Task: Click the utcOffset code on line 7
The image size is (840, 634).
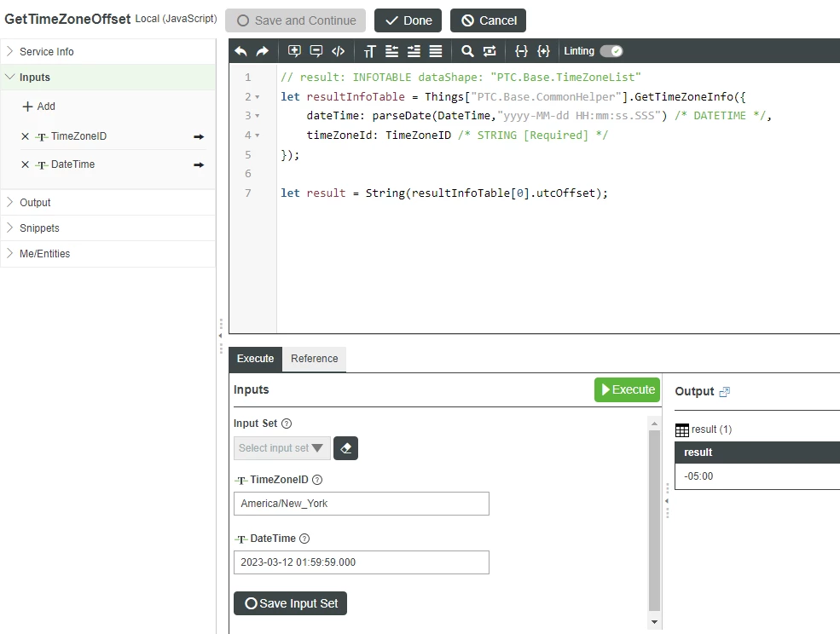Action: [x=565, y=193]
